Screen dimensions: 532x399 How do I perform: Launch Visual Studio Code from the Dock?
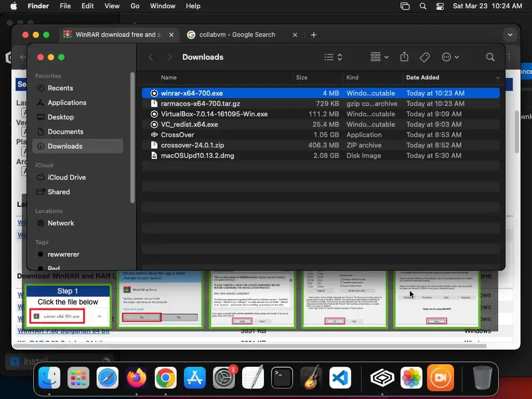(x=340, y=377)
